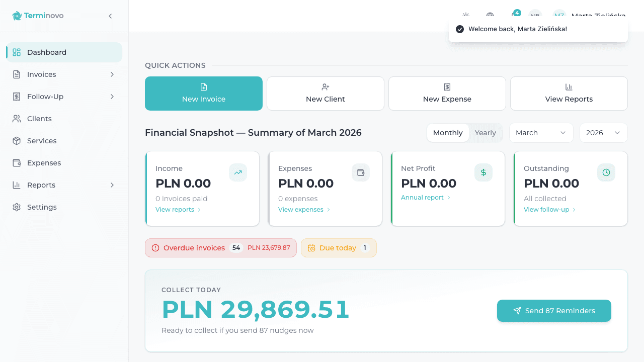Collapse the sidebar with the chevron
Screen dimensions: 644x362
coord(110,16)
